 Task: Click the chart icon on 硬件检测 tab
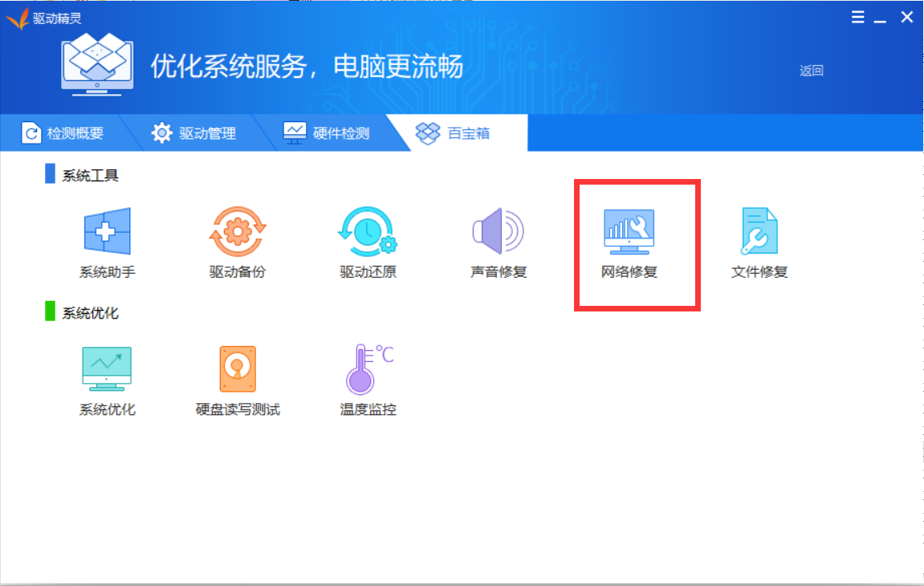coord(294,132)
